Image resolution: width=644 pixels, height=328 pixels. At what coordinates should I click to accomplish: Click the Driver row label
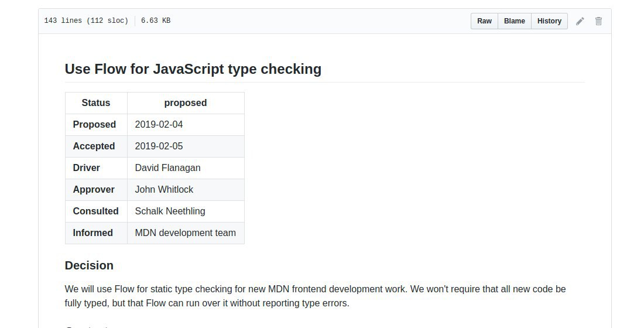[86, 168]
